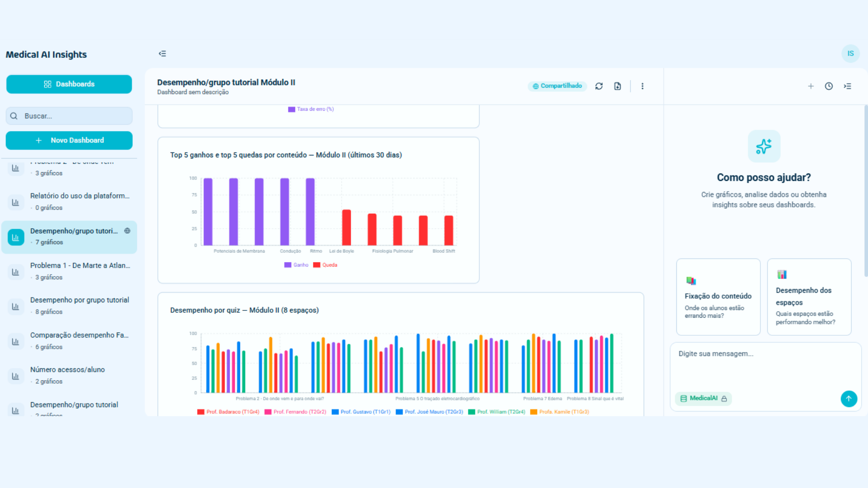Viewport: 868px width, 488px height.
Task: Click the chart title Desempenho por quiz — Módulo II
Action: coord(244,310)
